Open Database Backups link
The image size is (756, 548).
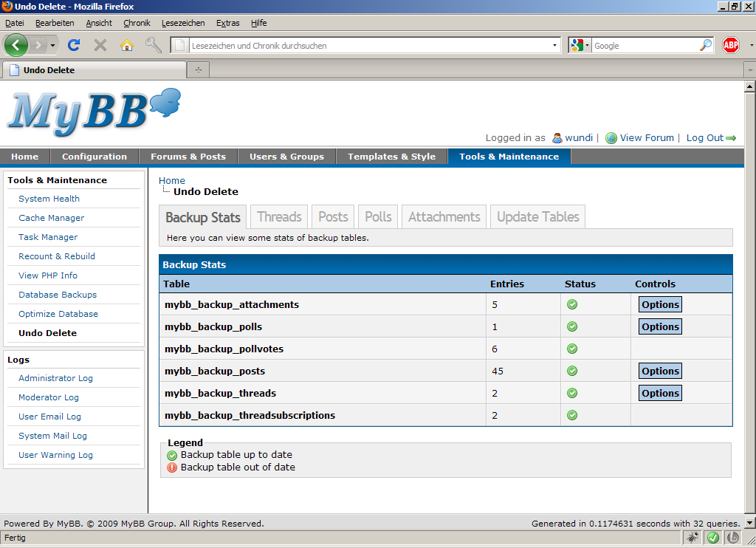pos(58,295)
